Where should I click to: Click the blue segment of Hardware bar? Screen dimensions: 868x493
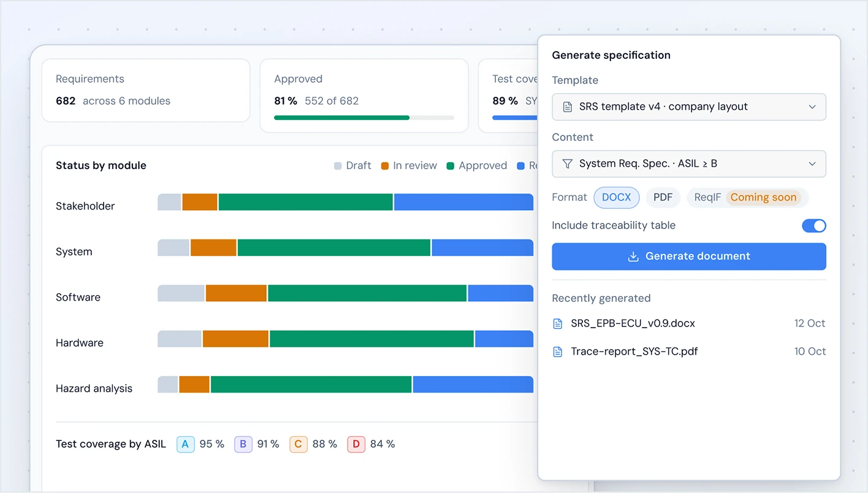pyautogui.click(x=504, y=339)
